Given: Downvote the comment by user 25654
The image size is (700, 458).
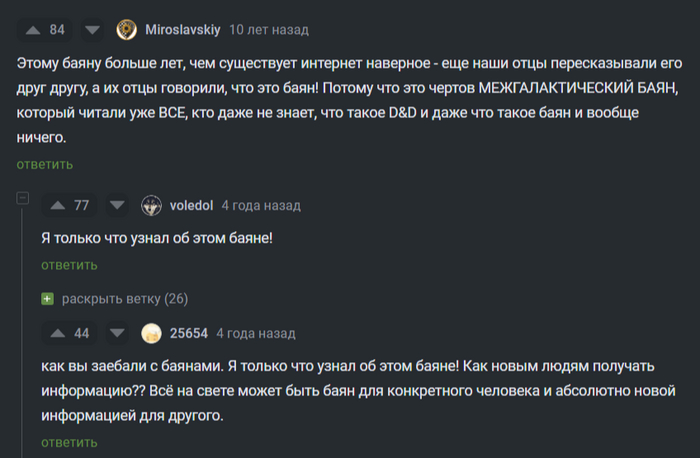Looking at the screenshot, I should (x=116, y=333).
